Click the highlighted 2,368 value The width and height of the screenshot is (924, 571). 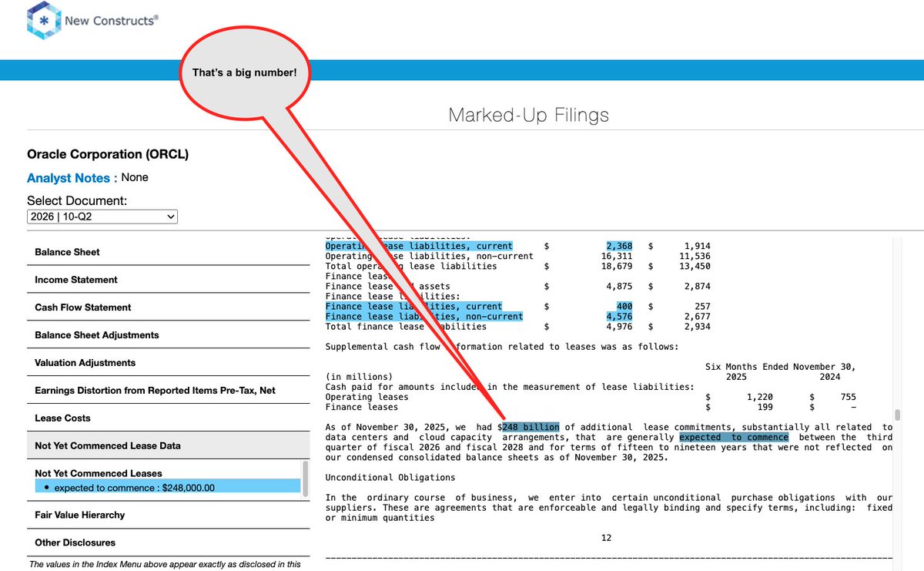pyautogui.click(x=619, y=246)
